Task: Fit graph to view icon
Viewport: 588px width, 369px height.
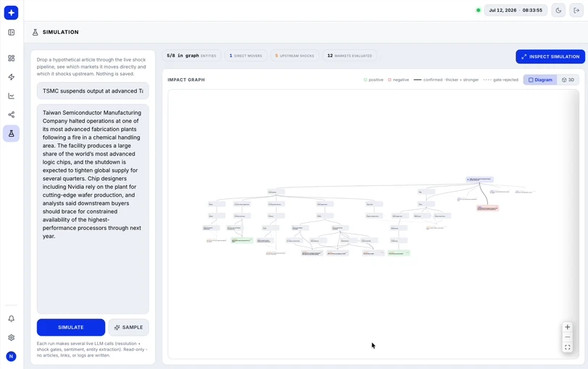Action: click(568, 347)
